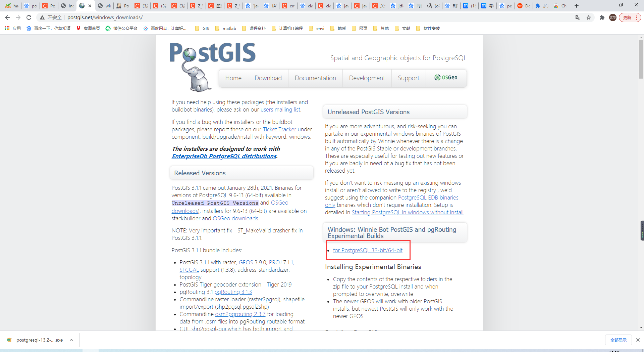
Task: Open the Ticket Tracker link
Action: tap(279, 130)
